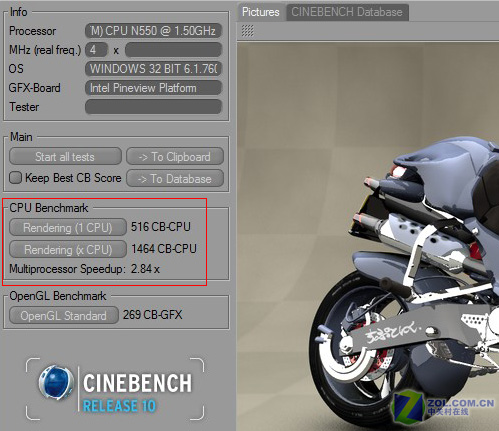Start OpenGL Standard benchmark
This screenshot has width=499, height=431.
tap(64, 315)
